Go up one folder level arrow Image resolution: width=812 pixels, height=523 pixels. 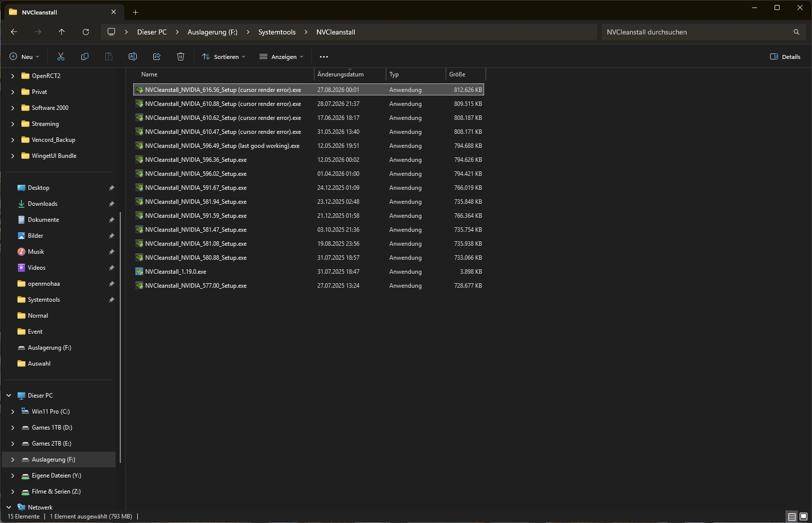[x=62, y=32]
